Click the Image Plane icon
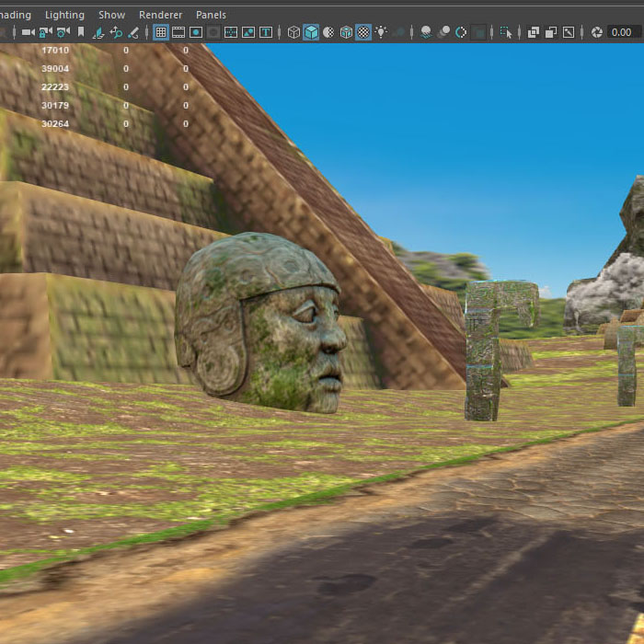The image size is (644, 644). (98, 32)
